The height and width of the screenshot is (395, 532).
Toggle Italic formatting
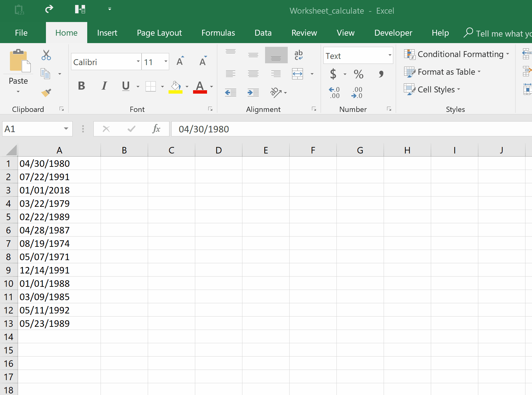[x=104, y=86]
